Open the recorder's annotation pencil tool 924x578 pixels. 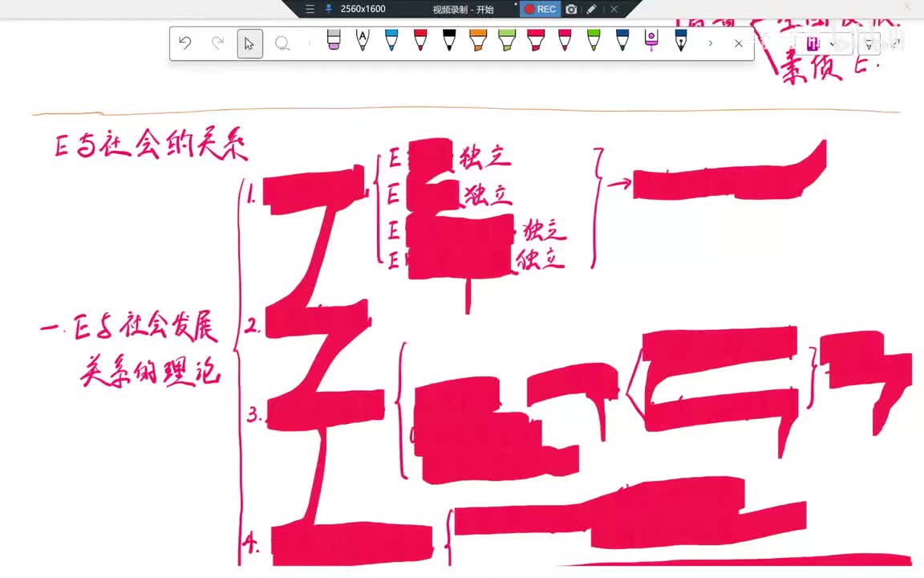pos(592,9)
